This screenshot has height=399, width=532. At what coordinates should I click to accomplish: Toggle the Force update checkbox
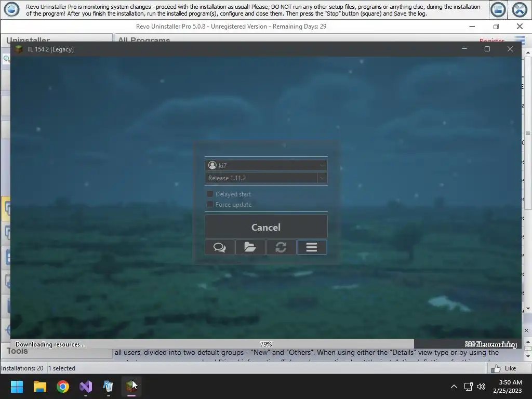[x=210, y=204]
